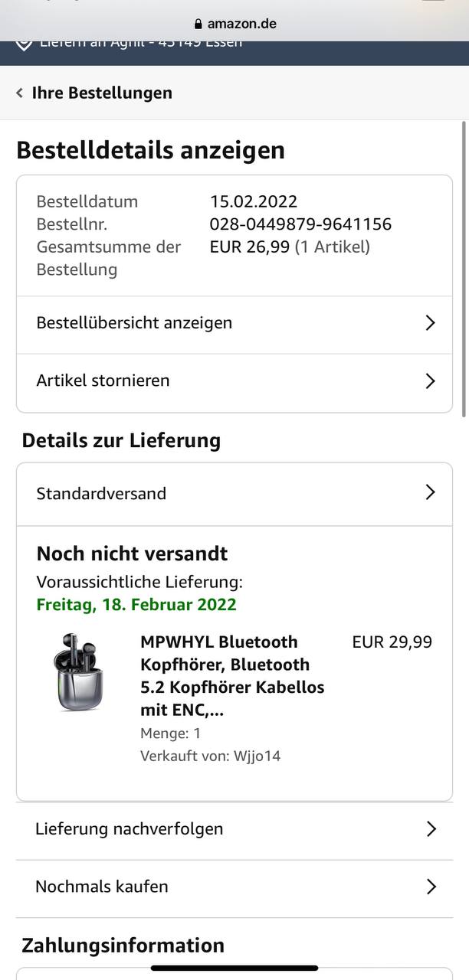
Task: Tap the order number 028-0449879-9641156
Action: click(300, 224)
